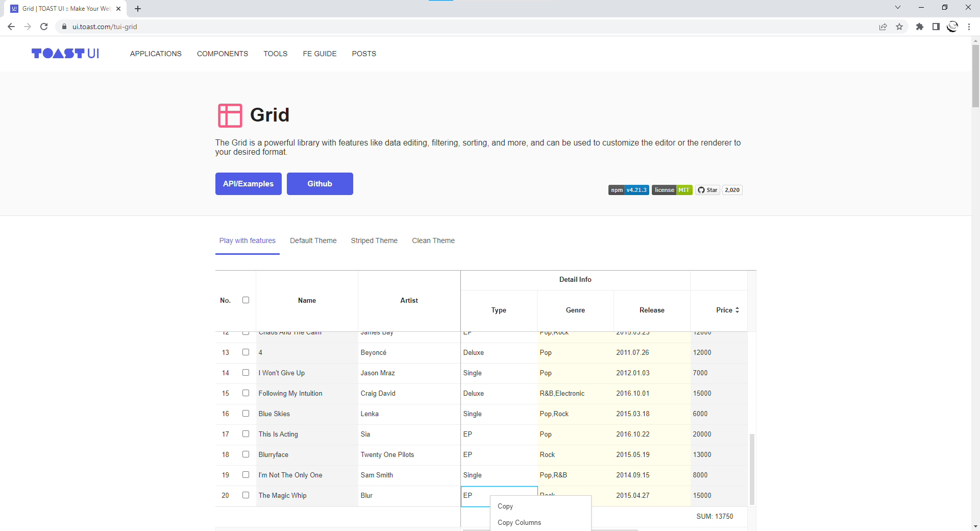Click GitHub Star button badge

tap(708, 190)
